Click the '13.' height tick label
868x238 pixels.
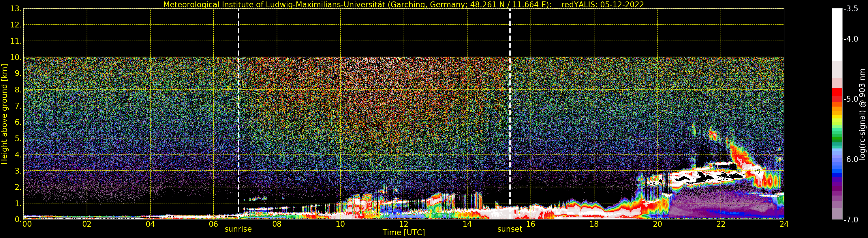click(x=16, y=9)
